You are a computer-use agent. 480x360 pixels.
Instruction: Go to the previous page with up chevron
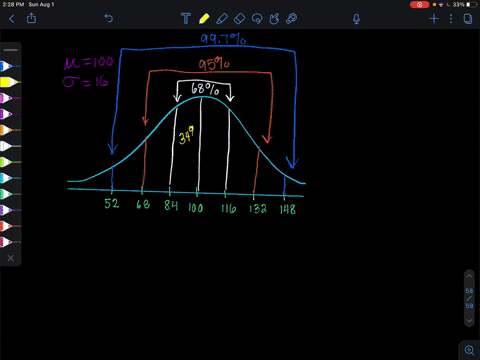coord(469,276)
